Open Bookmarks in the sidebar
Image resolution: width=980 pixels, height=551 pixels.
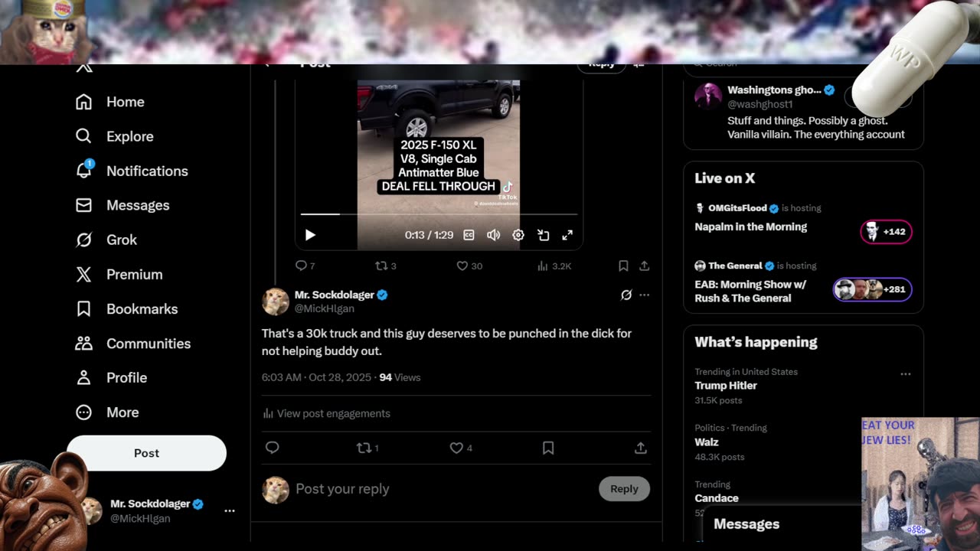(x=127, y=308)
